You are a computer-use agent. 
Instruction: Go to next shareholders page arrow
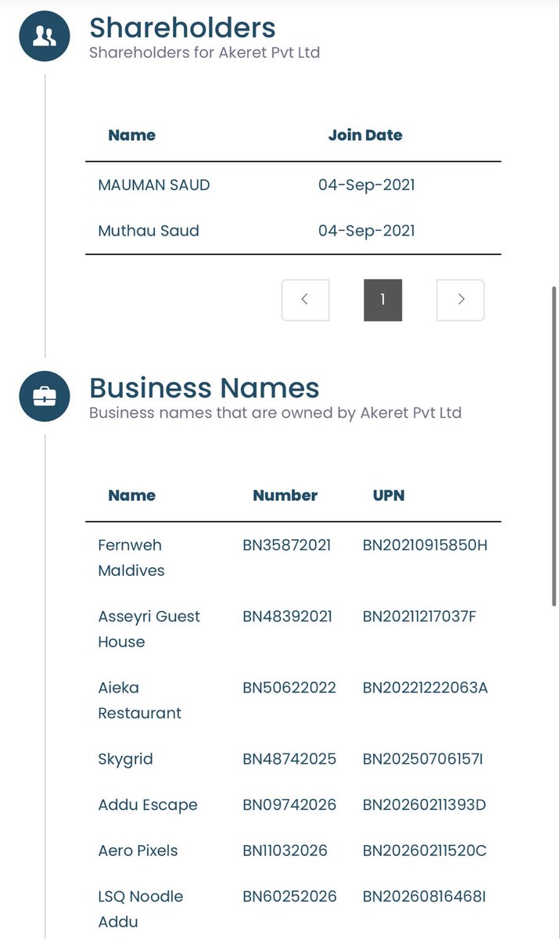pos(461,300)
